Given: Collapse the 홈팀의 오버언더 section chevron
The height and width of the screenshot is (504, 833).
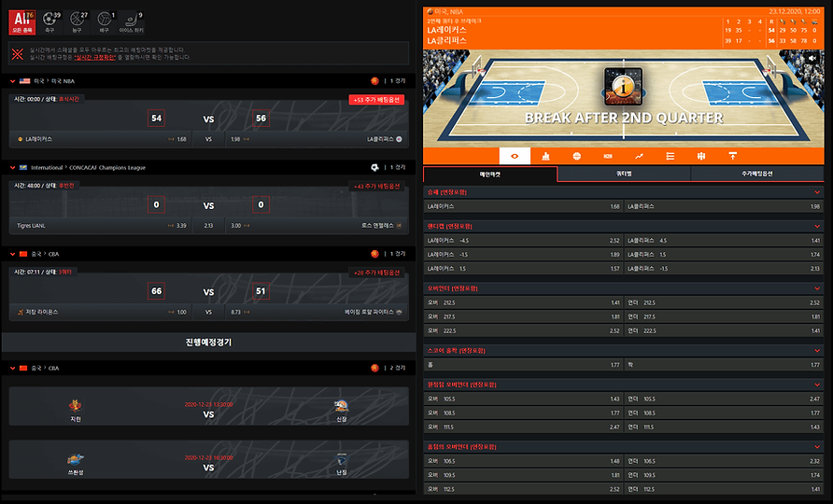Looking at the screenshot, I should coord(817,447).
